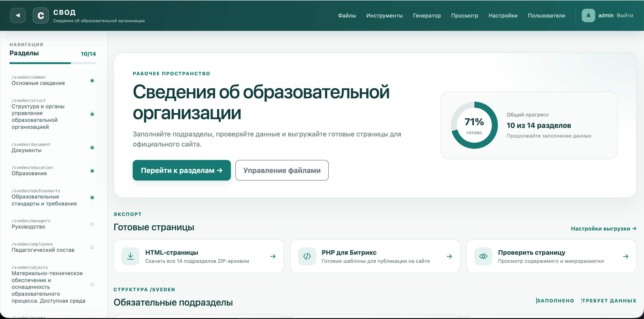The width and height of the screenshot is (644, 319).
Task: Click Управление файлами button
Action: (x=282, y=170)
